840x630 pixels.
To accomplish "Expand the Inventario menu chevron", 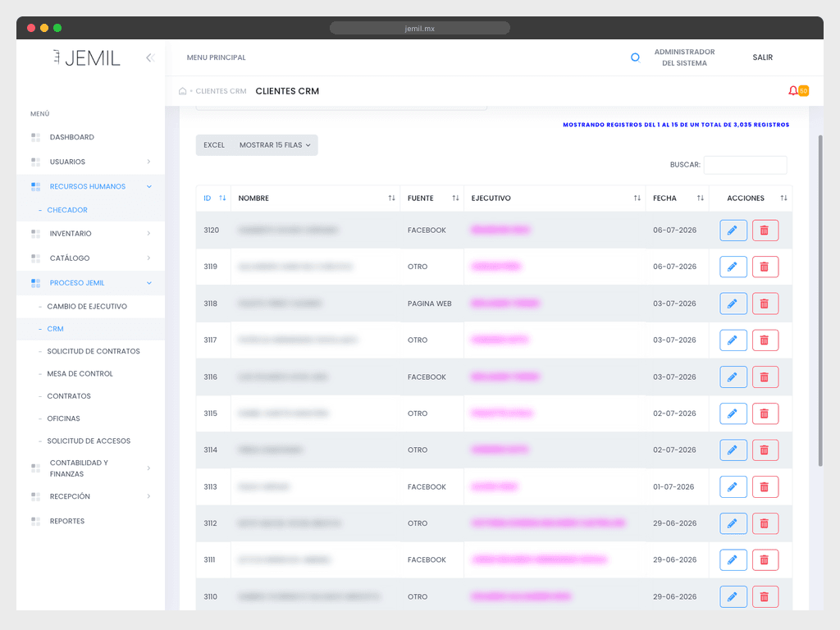I will tap(148, 234).
